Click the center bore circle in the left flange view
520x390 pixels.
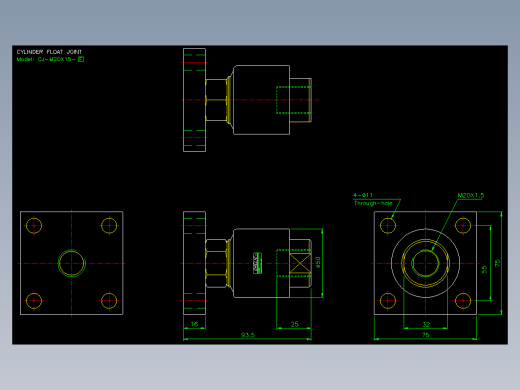(72, 263)
